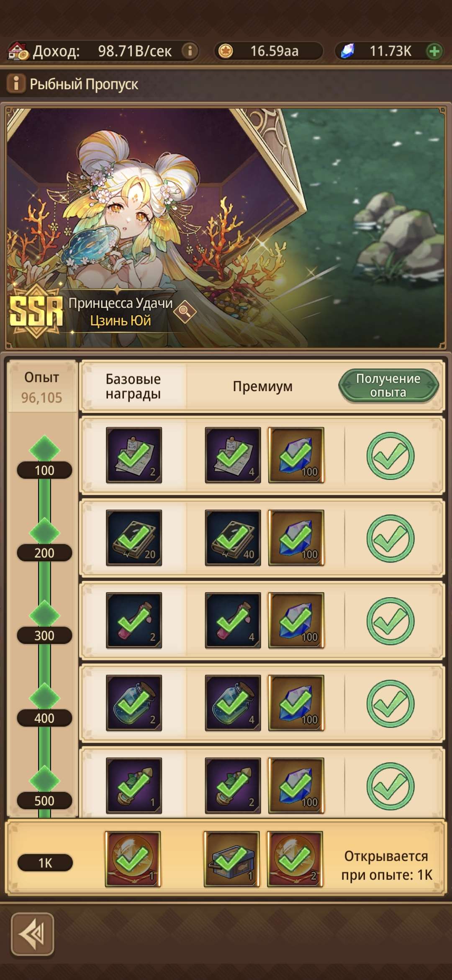Open the Получение опыта button
Screen dimensions: 452x980
point(388,386)
